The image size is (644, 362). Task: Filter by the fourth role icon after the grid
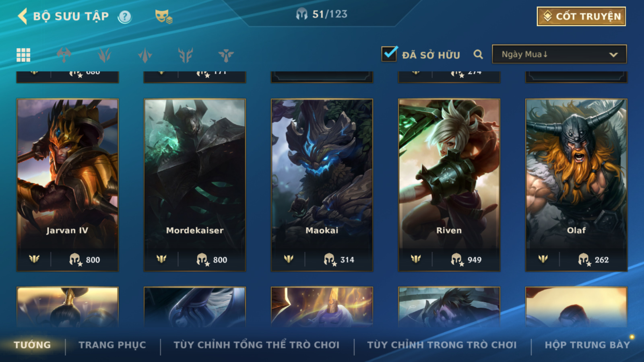click(x=186, y=55)
